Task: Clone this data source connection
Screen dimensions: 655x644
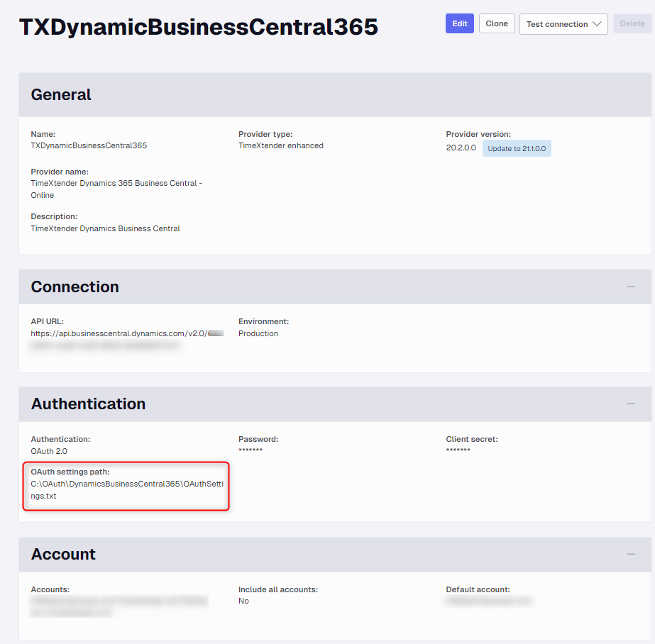Action: (497, 23)
